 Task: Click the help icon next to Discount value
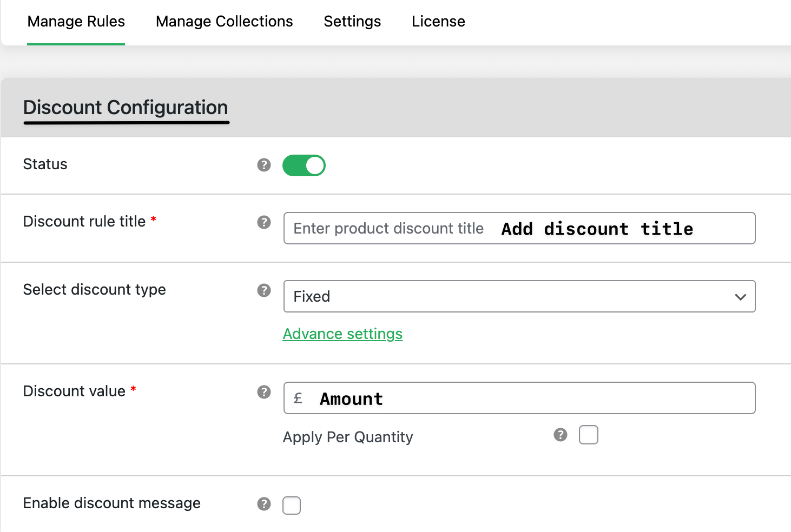(263, 392)
